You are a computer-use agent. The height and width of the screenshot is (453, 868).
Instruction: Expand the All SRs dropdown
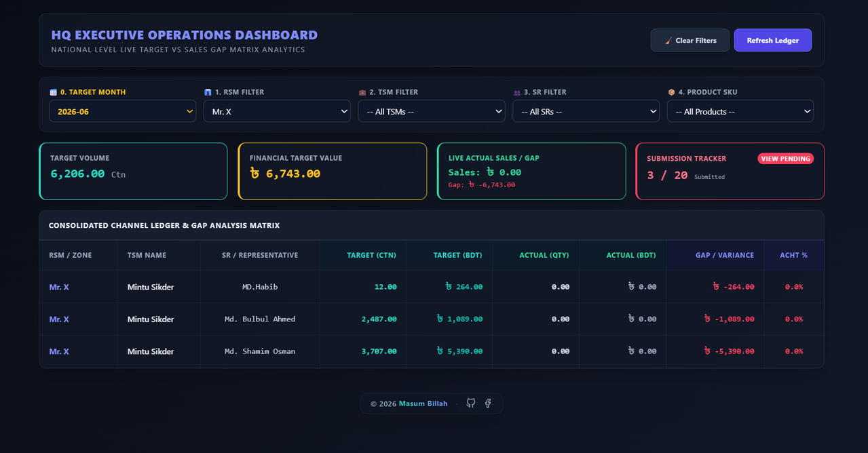tap(586, 111)
